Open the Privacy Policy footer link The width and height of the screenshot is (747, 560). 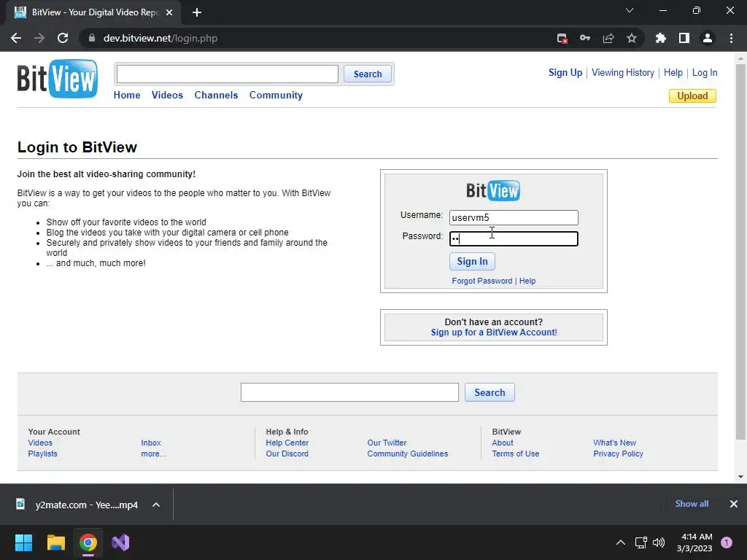619,454
